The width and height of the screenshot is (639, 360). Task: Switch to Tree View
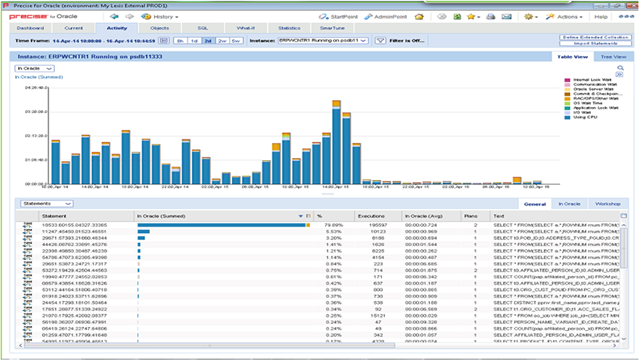point(613,57)
